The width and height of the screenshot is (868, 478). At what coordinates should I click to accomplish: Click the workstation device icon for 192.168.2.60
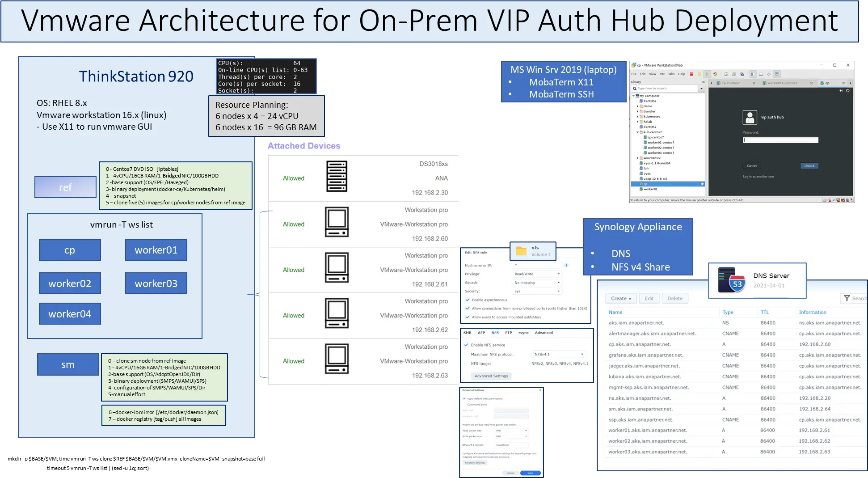tap(337, 222)
